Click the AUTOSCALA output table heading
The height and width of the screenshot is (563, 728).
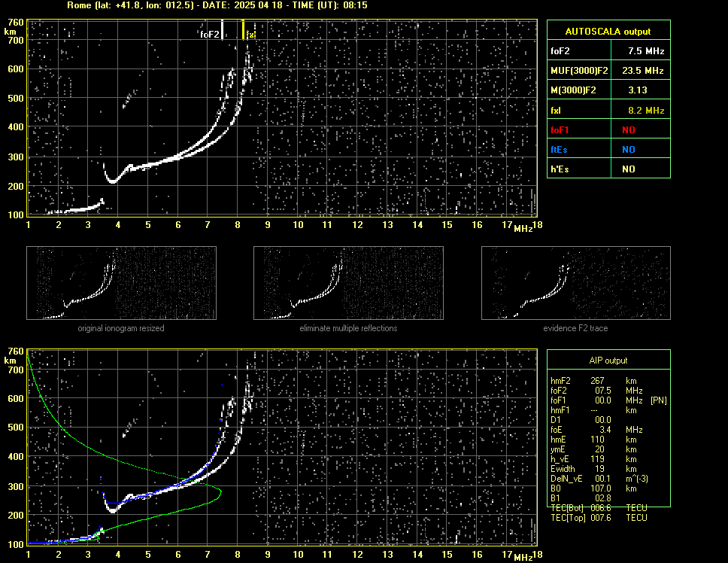(608, 32)
